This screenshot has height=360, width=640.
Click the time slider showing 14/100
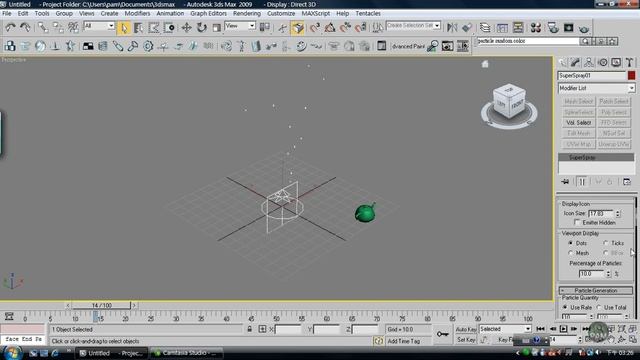pos(101,305)
